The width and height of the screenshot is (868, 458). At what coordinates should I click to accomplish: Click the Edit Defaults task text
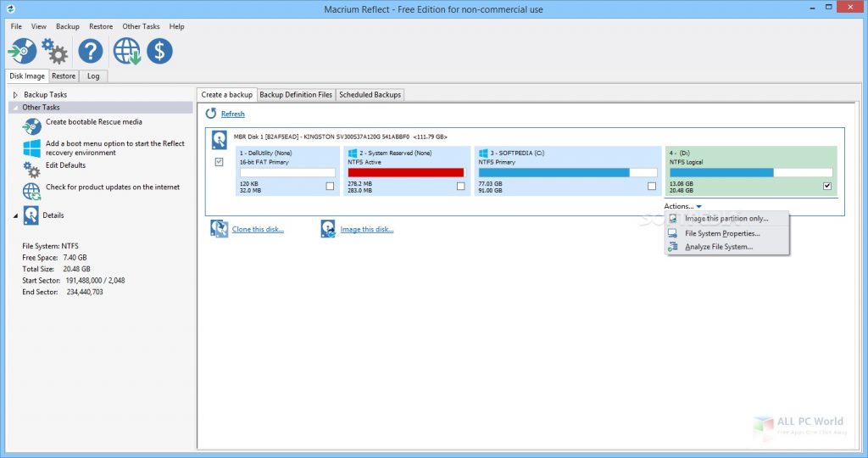[65, 165]
